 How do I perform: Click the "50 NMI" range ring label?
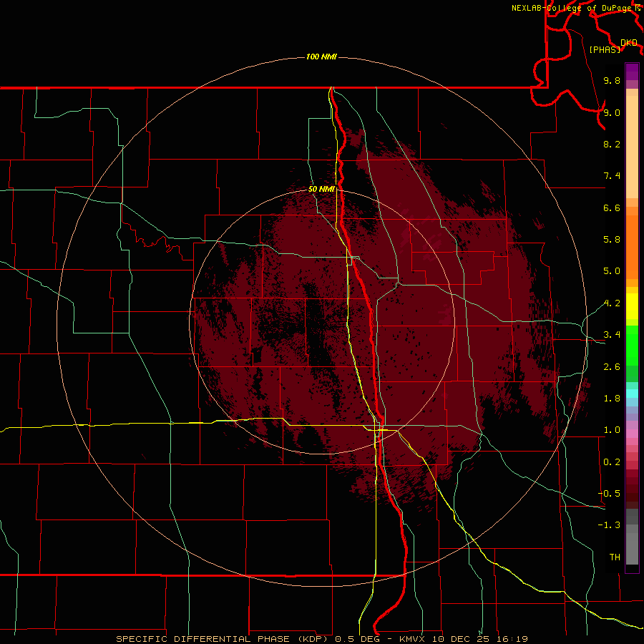tap(321, 189)
